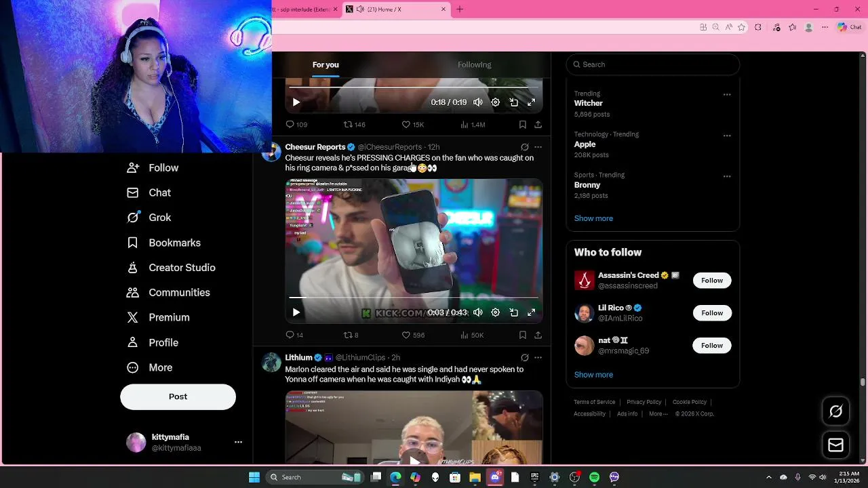
Task: Open Cheesur Reports profile avatar
Action: pos(271,152)
